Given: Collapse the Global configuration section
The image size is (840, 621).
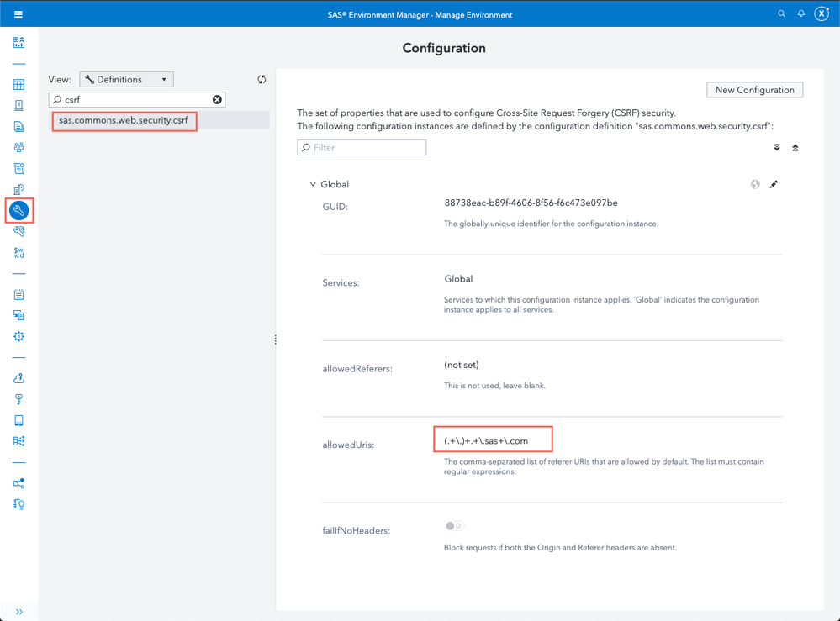Looking at the screenshot, I should [x=313, y=185].
